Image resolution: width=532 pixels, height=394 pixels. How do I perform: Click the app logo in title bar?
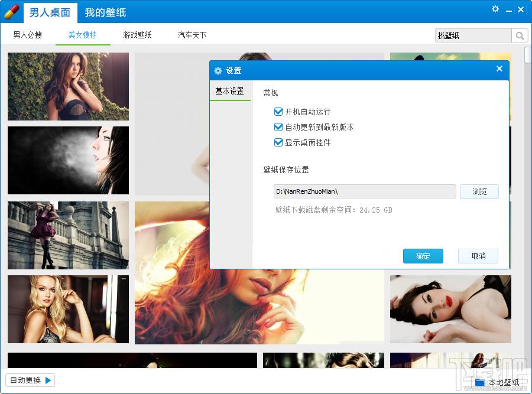(x=12, y=11)
